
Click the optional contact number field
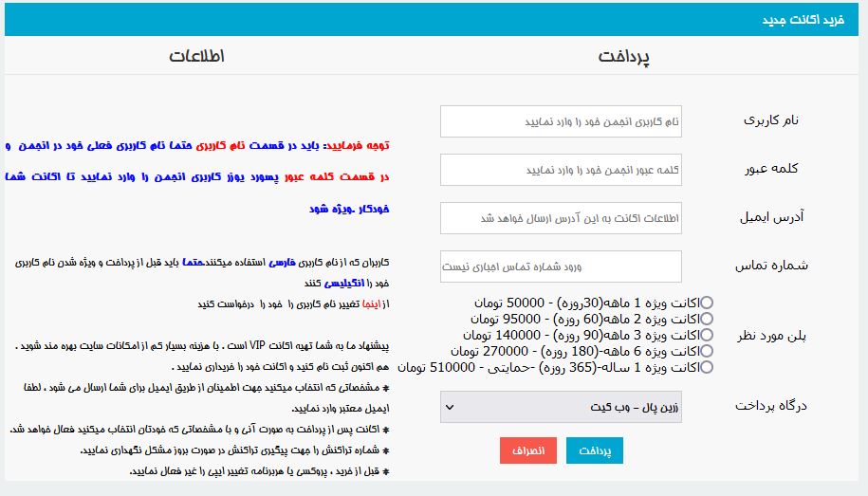pyautogui.click(x=561, y=266)
